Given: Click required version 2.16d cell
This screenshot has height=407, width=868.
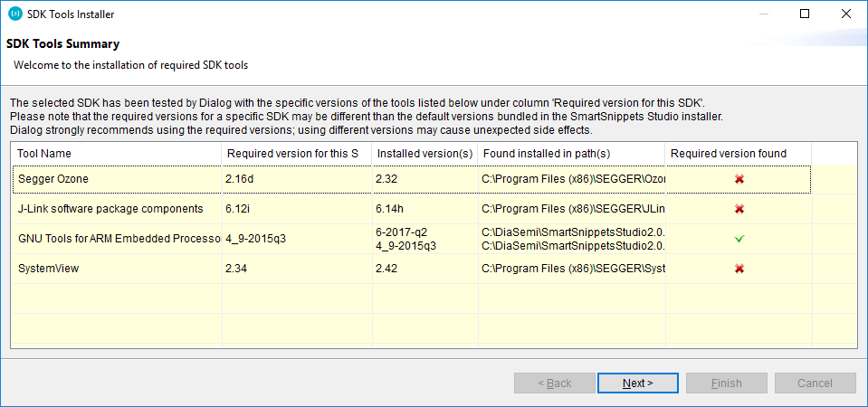Looking at the screenshot, I should pyautogui.click(x=297, y=179).
